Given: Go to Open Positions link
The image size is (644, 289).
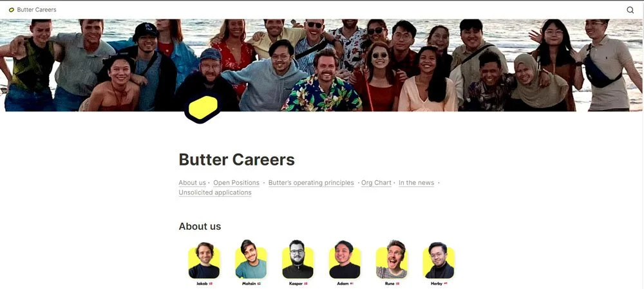Looking at the screenshot, I should tap(236, 183).
